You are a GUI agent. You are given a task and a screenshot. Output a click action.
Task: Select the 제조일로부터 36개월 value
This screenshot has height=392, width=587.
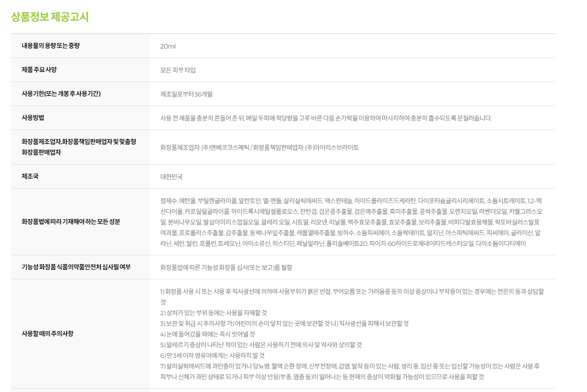pyautogui.click(x=186, y=94)
